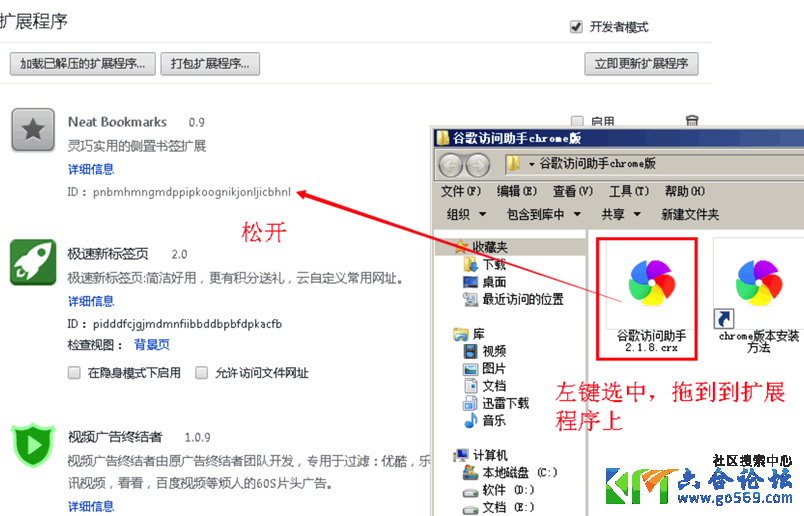Click 加载已解压的扩展程序 button
The height and width of the screenshot is (516, 804).
[x=83, y=63]
